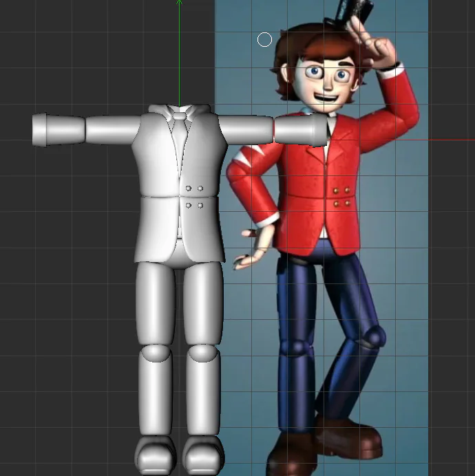
Task: Select the gray upper arm left of torso
Action: [112, 130]
